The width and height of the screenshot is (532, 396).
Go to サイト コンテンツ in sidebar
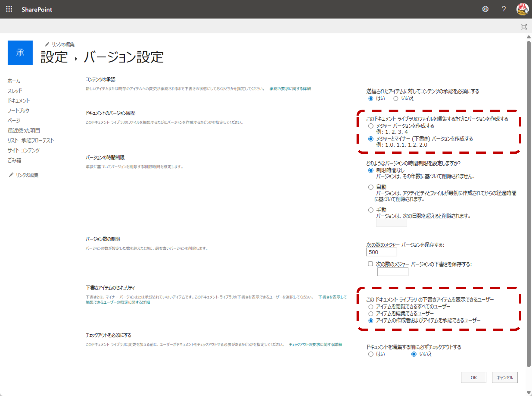pyautogui.click(x=23, y=150)
